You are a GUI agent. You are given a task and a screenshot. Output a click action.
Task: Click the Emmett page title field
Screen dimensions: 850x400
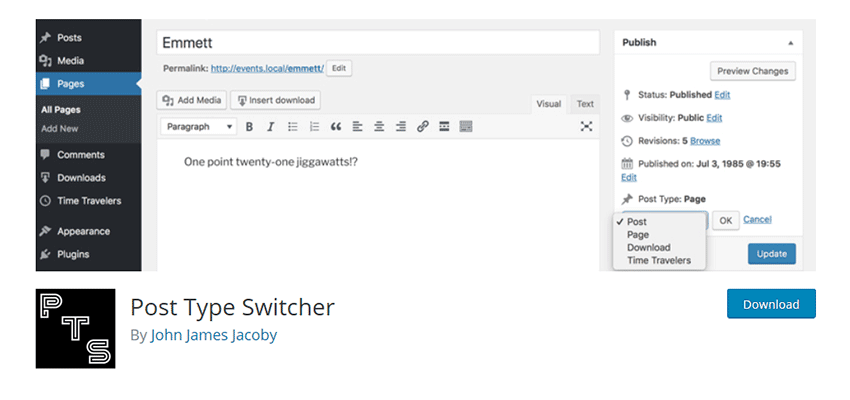click(x=379, y=43)
